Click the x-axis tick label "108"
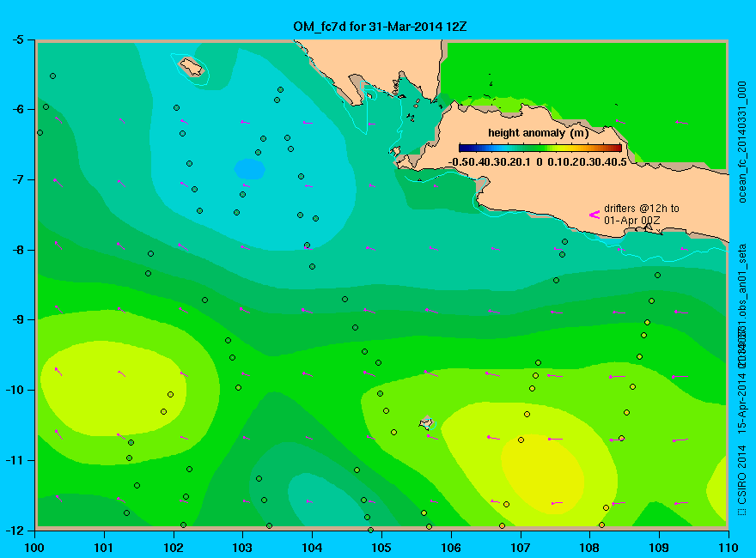 point(589,548)
